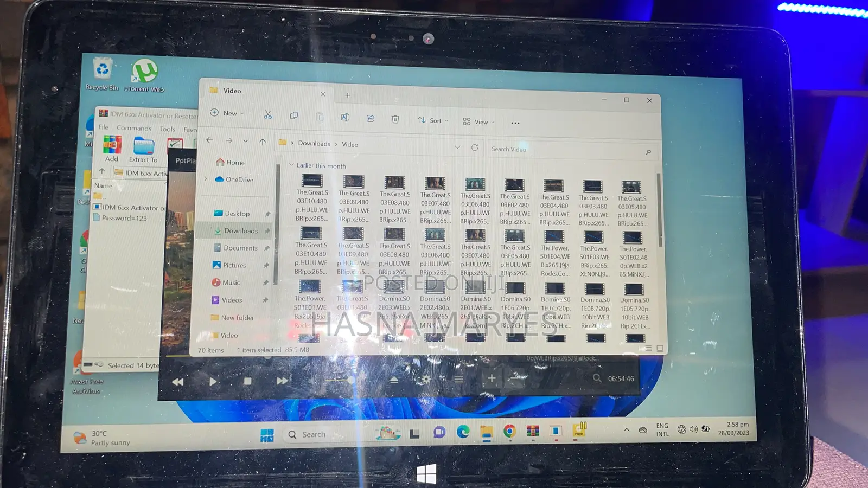Click the Search Video input field
The height and width of the screenshot is (488, 868).
[x=571, y=150]
